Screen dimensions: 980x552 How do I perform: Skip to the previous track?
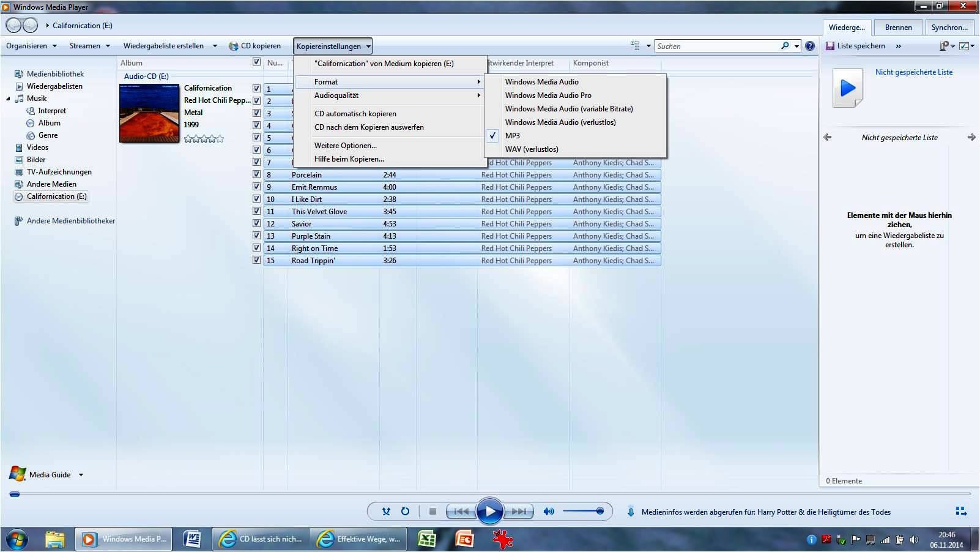(x=461, y=512)
